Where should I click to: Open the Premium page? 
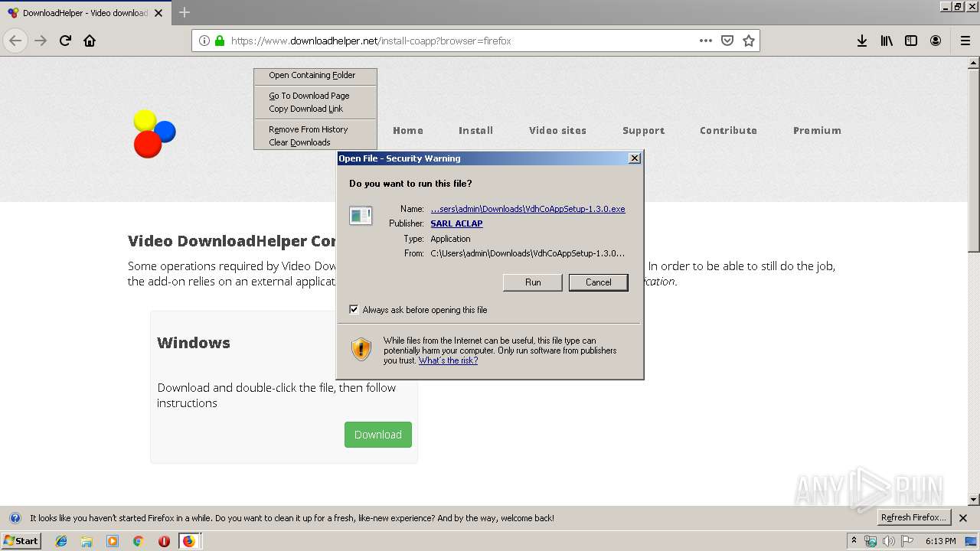click(817, 130)
